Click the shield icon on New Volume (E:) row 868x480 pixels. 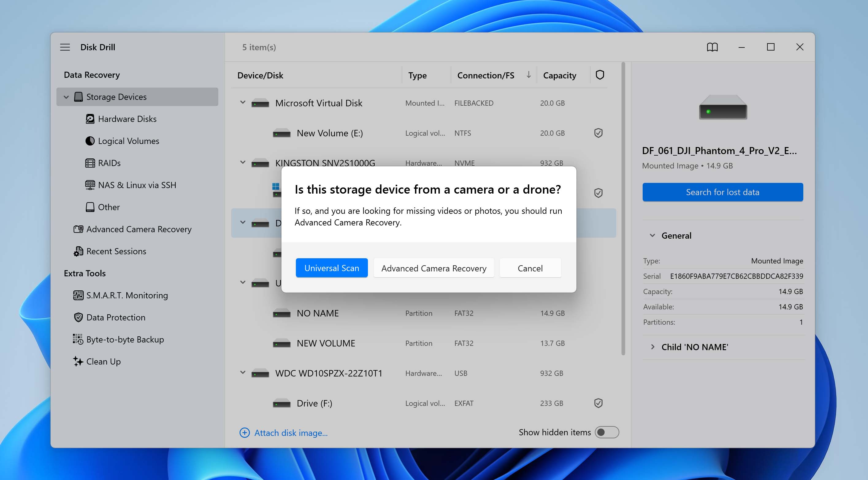coord(598,133)
